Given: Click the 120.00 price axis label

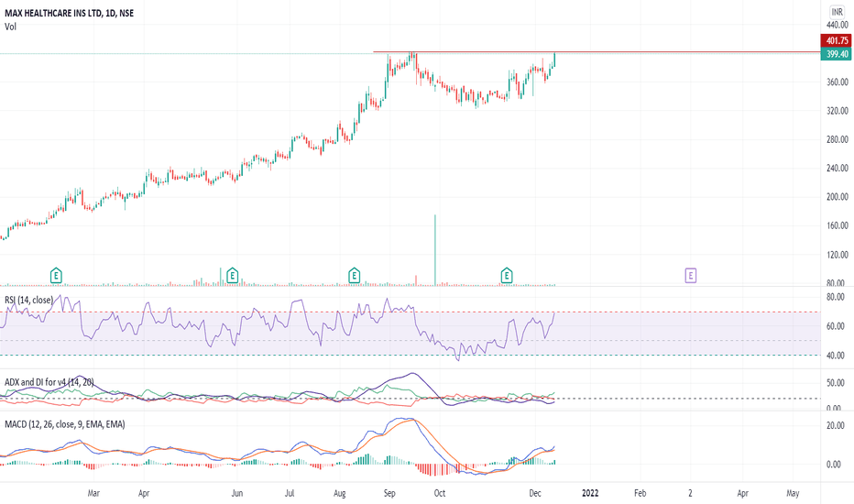Looking at the screenshot, I should click(838, 255).
